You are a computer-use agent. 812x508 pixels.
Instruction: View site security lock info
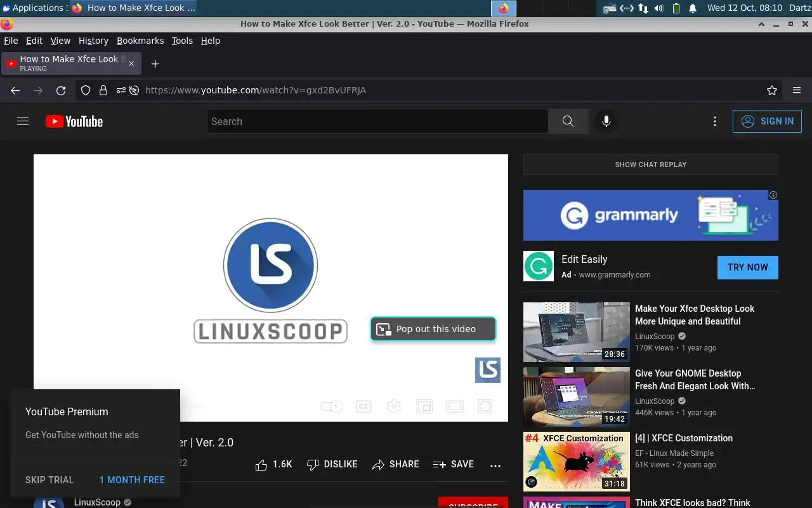pos(103,90)
